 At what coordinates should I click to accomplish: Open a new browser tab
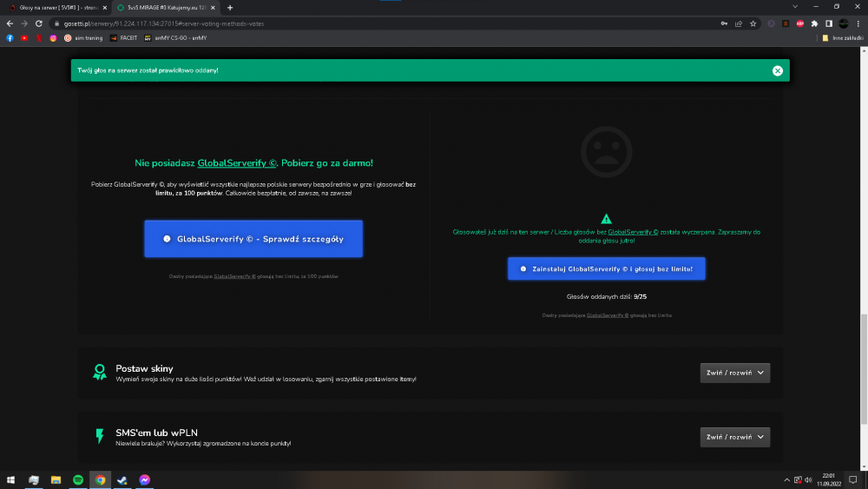230,8
